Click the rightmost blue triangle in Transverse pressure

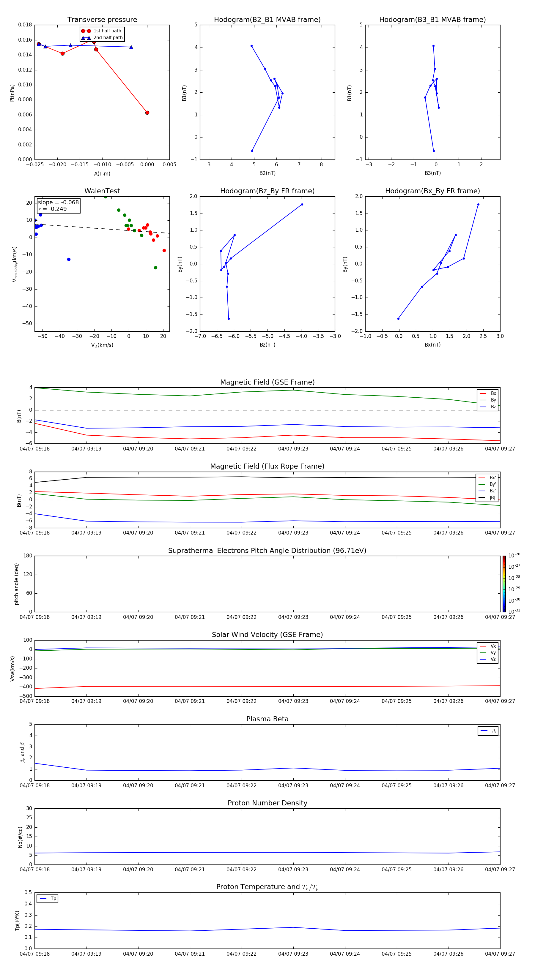(131, 47)
